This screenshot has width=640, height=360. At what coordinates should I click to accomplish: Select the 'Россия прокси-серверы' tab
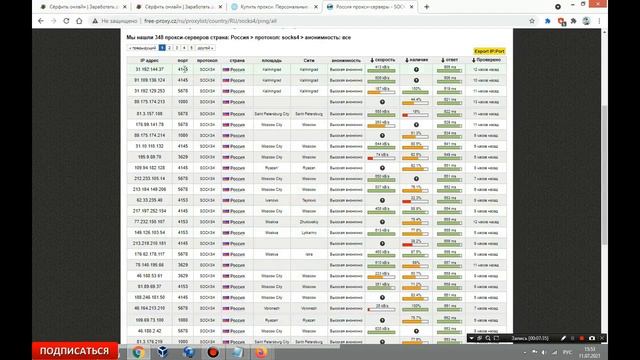pyautogui.click(x=369, y=7)
